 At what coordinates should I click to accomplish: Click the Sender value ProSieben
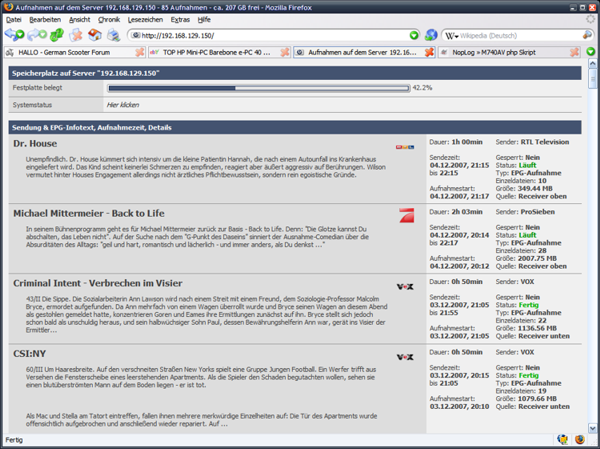[x=537, y=212]
